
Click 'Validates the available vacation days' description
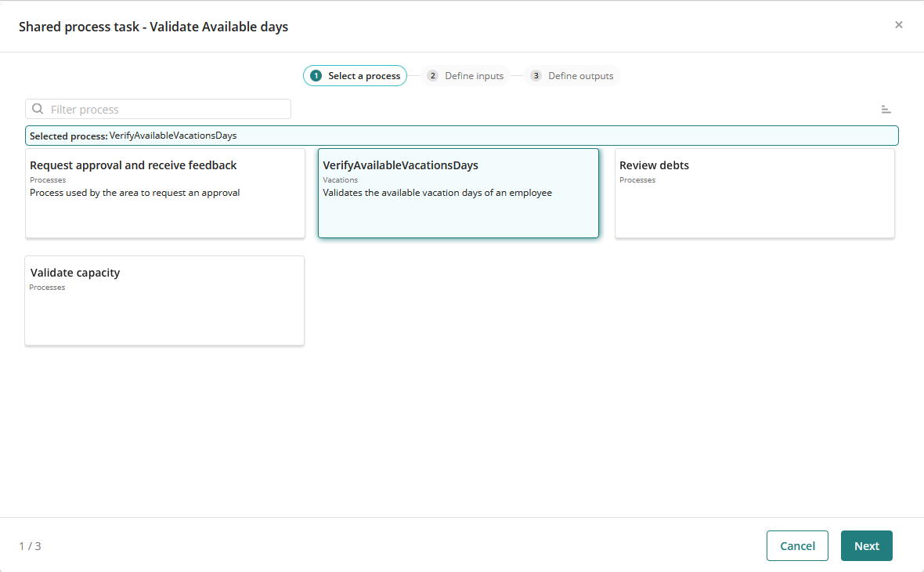pyautogui.click(x=437, y=193)
